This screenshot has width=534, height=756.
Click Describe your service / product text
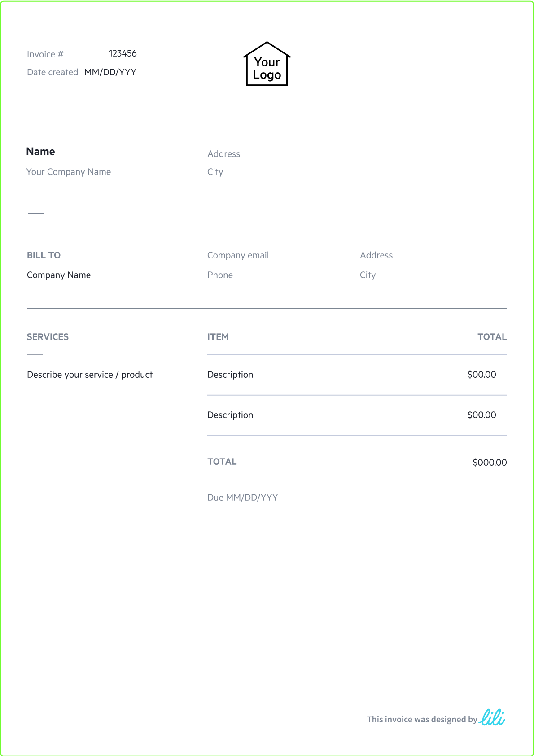[x=90, y=375]
